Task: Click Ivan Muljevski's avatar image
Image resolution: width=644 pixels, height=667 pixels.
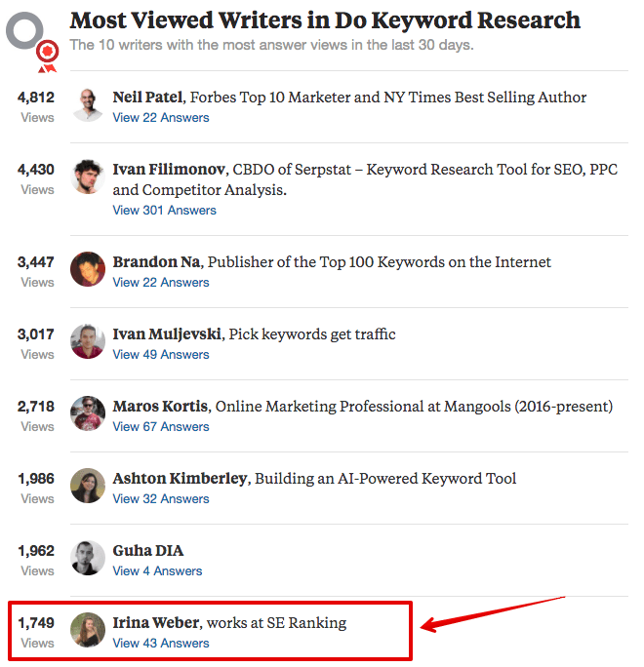Action: (88, 341)
